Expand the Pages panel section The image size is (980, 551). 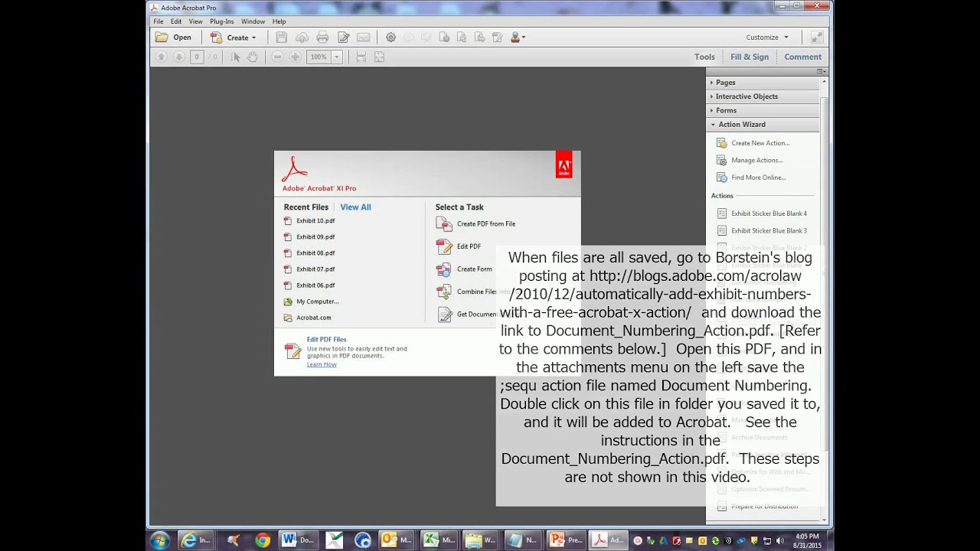point(762,83)
